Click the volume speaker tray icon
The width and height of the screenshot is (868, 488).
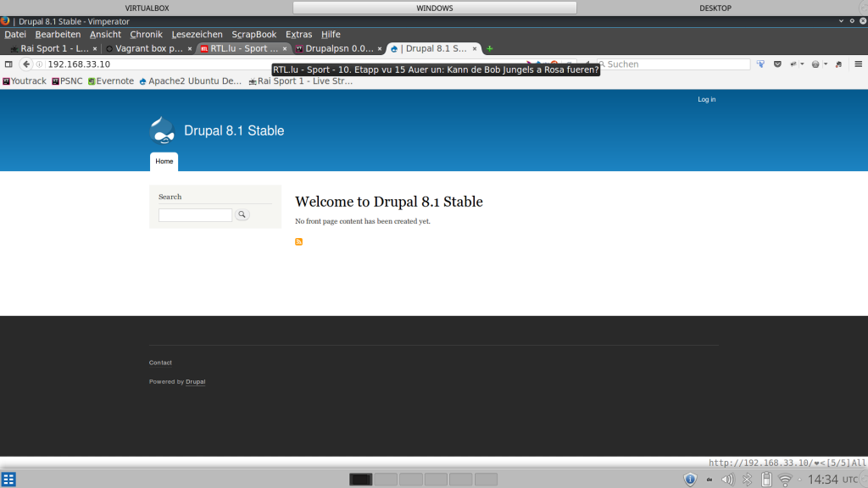pos(727,480)
